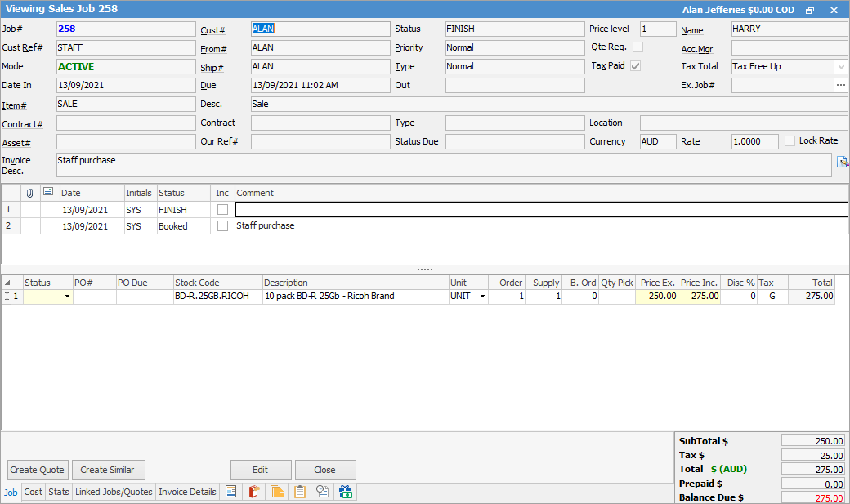
Task: Expand the Tax Total dropdown
Action: click(x=841, y=67)
